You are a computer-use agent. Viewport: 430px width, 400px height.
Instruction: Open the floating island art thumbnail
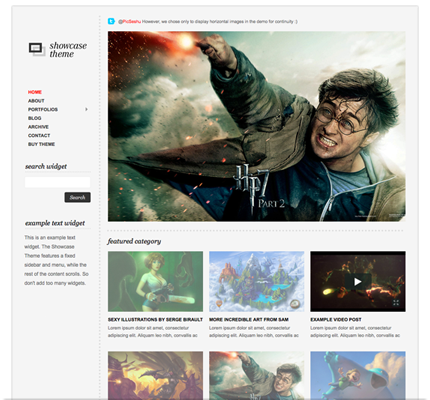(257, 282)
